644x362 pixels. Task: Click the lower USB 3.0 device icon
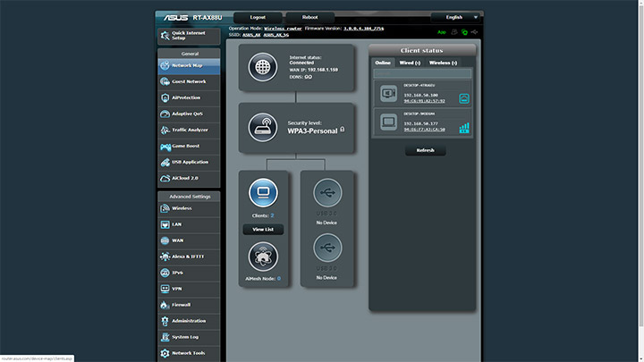[327, 248]
